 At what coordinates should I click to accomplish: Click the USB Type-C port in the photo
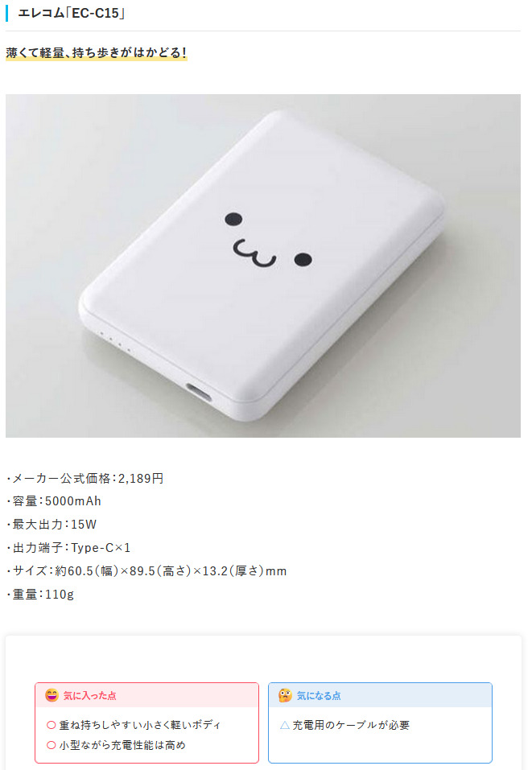(x=199, y=391)
